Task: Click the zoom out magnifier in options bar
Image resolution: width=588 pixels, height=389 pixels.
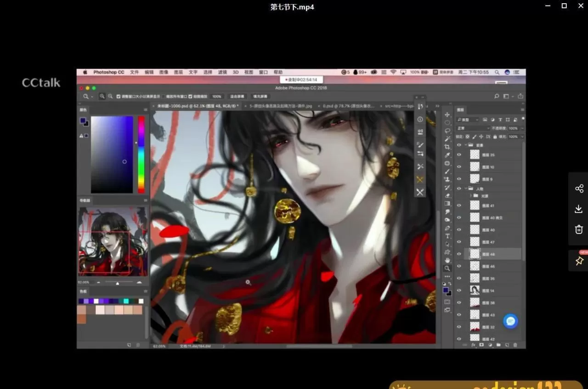Action: click(110, 97)
